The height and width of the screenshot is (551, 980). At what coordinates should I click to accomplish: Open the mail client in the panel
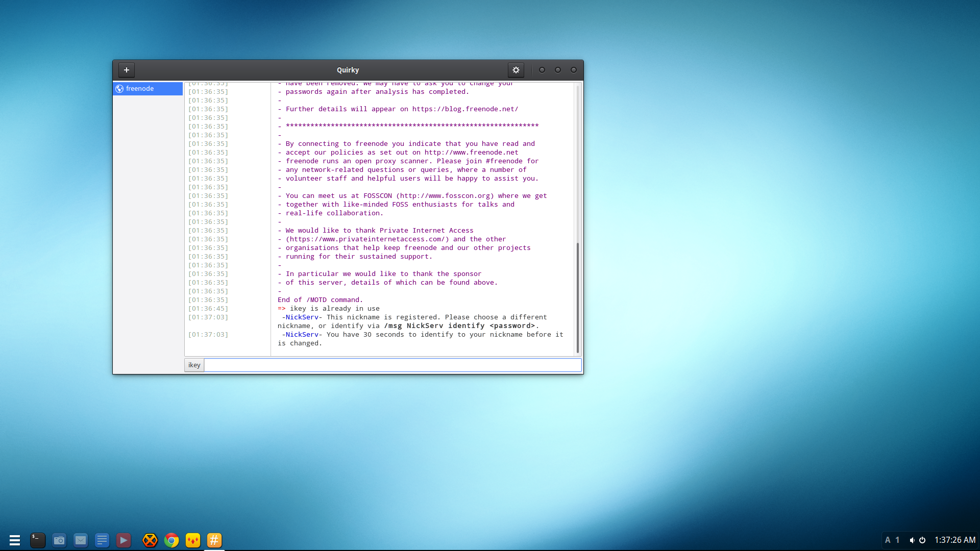81,540
